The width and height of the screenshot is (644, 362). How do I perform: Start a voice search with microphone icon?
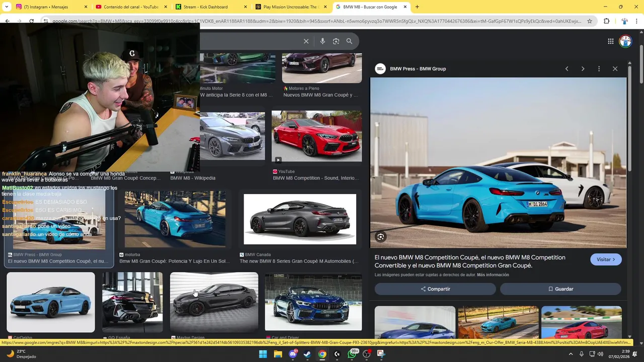pyautogui.click(x=323, y=41)
